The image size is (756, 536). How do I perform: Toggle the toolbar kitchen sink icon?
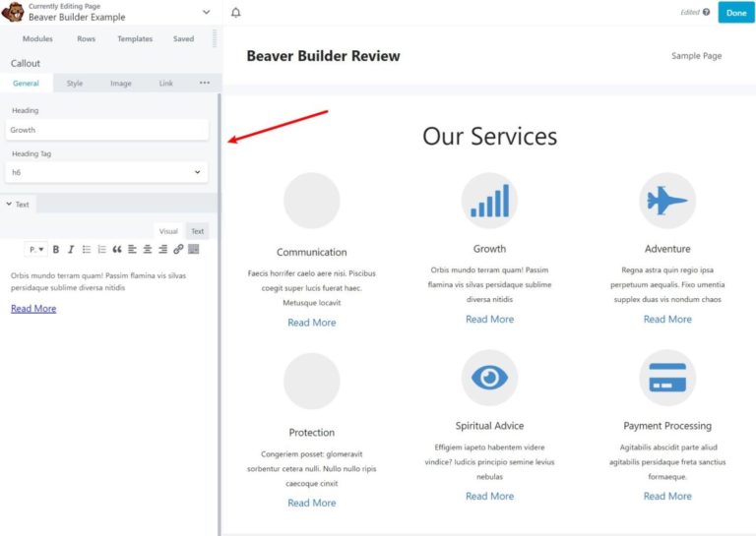(194, 250)
